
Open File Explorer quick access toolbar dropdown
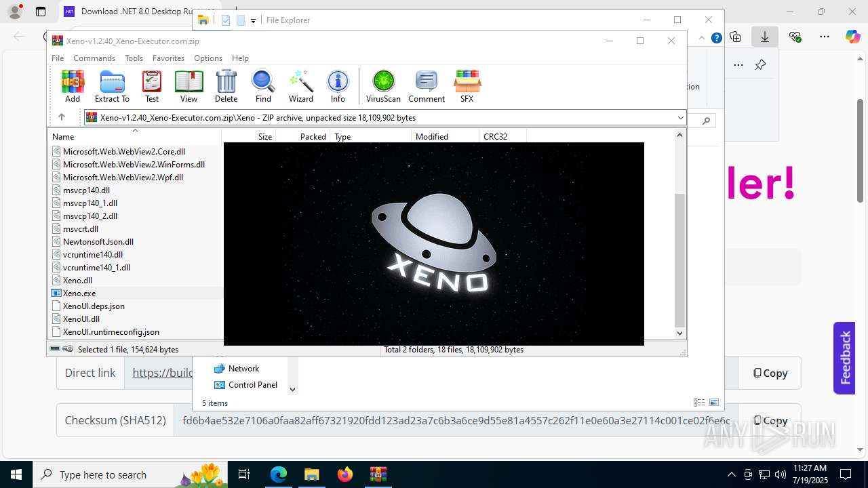(x=253, y=20)
